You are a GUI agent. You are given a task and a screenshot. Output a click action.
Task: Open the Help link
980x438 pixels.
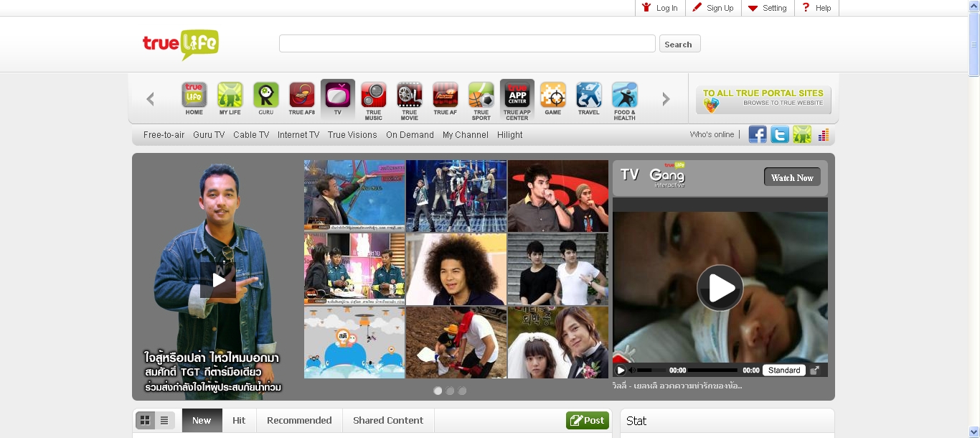point(817,8)
